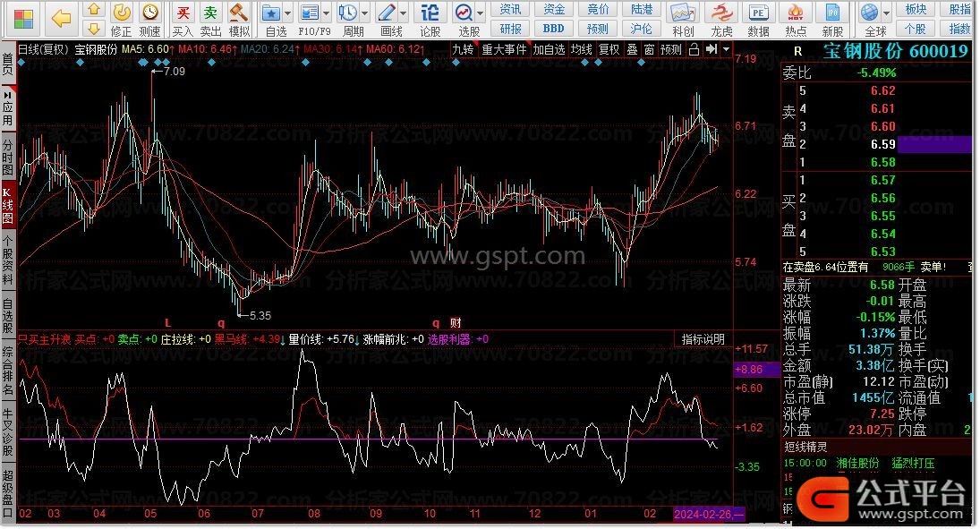Switch to 个股资料 sidebar tab
This screenshot has height=529, width=980.
coord(7,260)
